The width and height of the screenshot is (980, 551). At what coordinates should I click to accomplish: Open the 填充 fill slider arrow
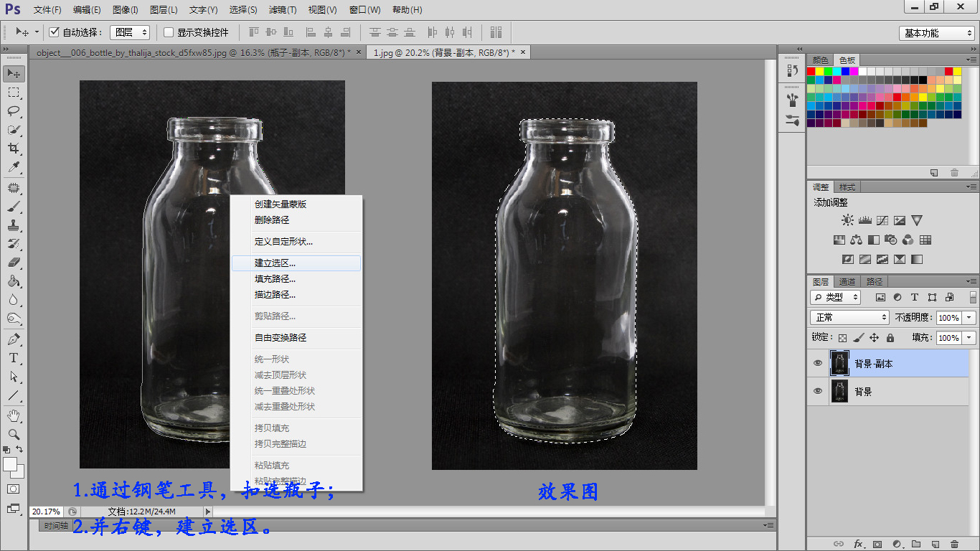coord(969,337)
